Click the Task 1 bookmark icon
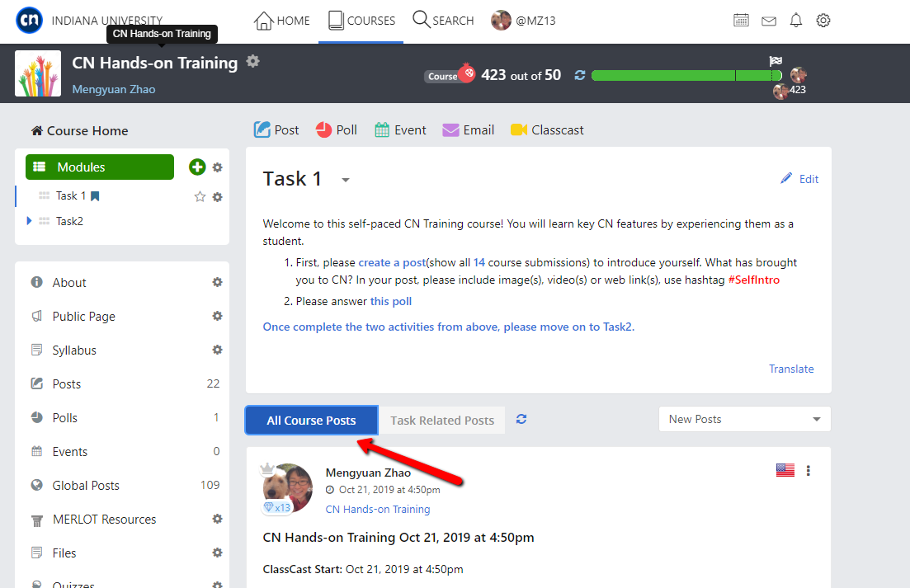Image resolution: width=910 pixels, height=588 pixels. click(95, 196)
